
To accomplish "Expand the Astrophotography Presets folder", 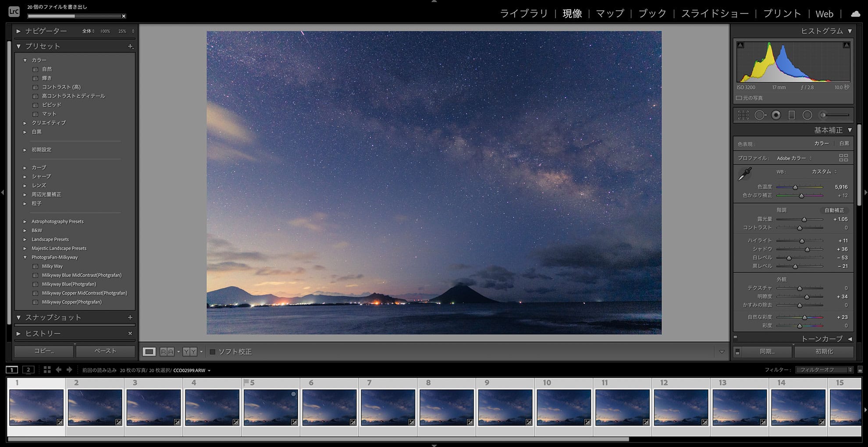I will pos(25,222).
